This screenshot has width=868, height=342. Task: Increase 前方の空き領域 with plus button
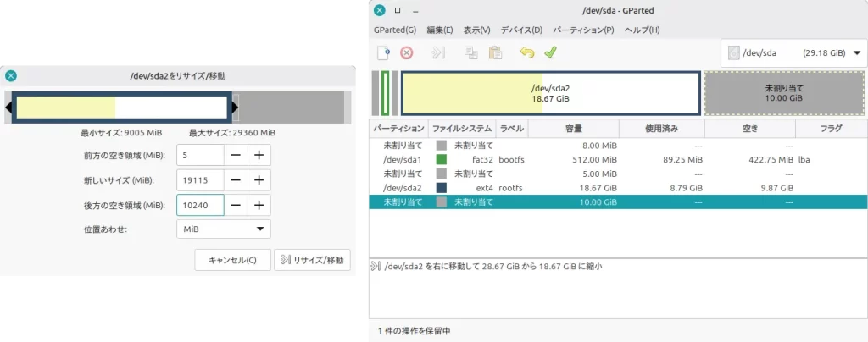(x=259, y=155)
